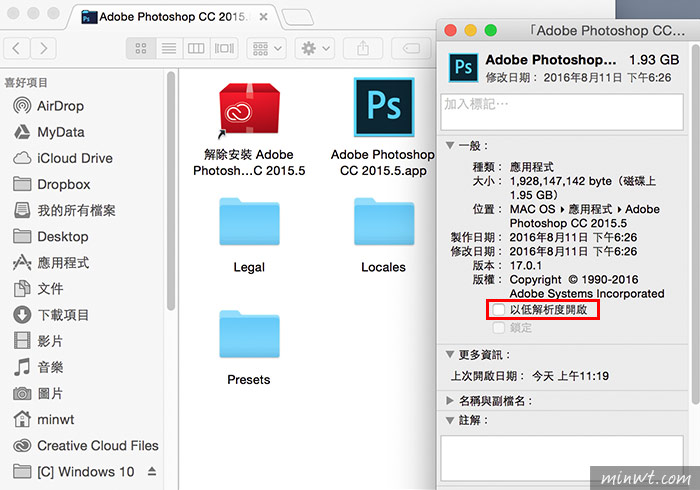Click the Edit Tags toolbar button
Screen dimensions: 700x490
411,48
